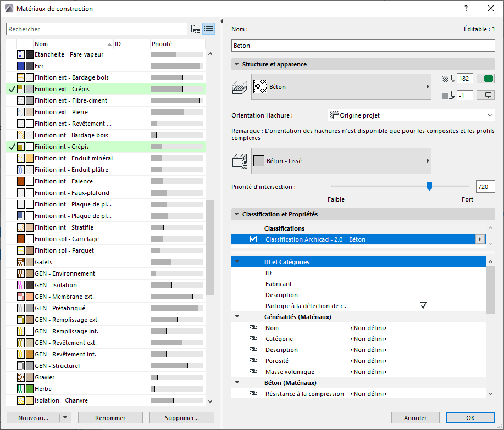Click the Nom field containing Béton
The width and height of the screenshot is (504, 430).
pos(363,45)
